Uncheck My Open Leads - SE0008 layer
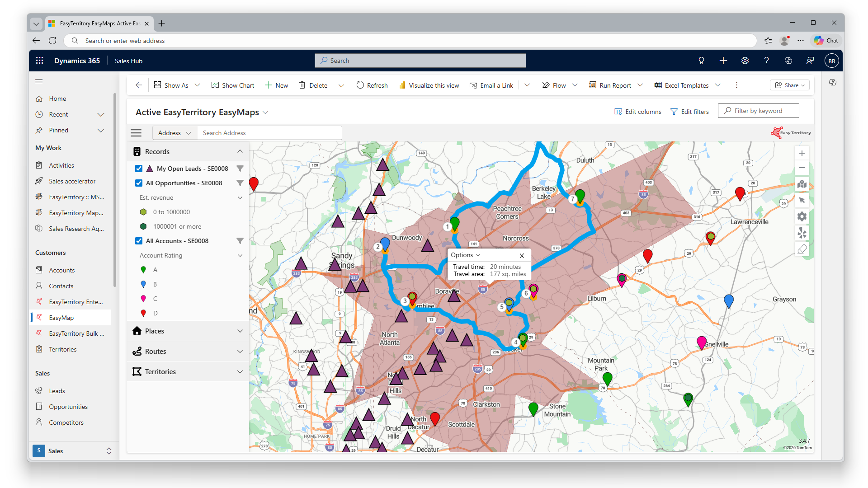 139,169
